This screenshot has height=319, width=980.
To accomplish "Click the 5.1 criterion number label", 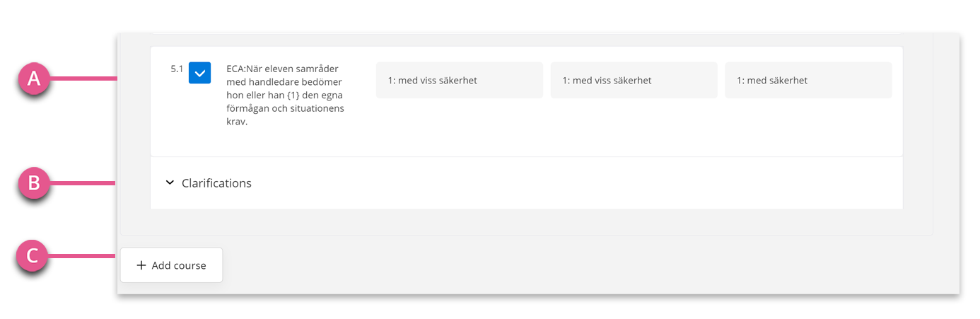I will coord(177,69).
